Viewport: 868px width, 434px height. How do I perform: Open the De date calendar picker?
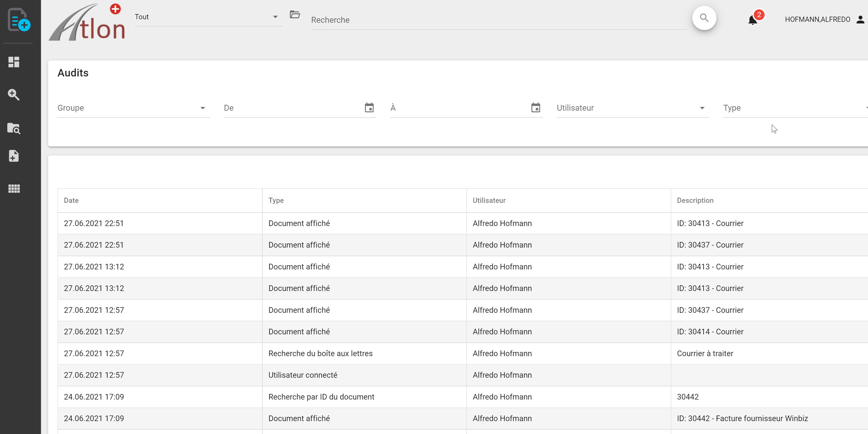[x=369, y=108]
